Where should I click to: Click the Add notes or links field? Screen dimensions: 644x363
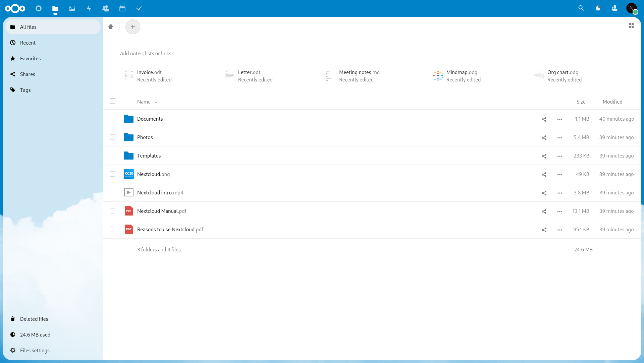[149, 53]
